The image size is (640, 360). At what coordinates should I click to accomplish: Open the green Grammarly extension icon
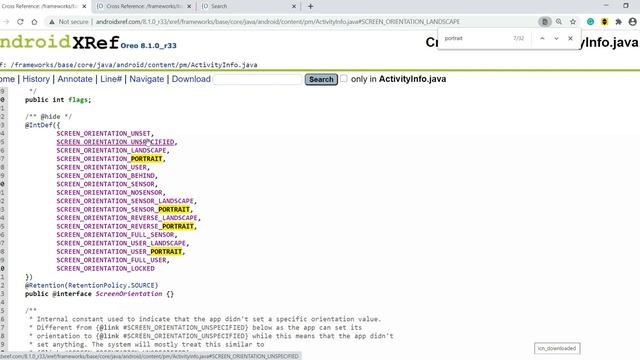coord(590,22)
